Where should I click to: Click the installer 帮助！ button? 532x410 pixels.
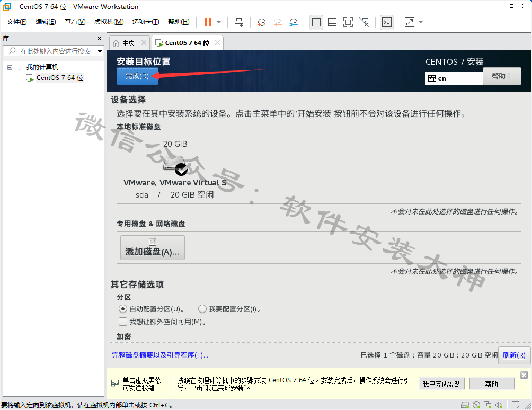502,76
